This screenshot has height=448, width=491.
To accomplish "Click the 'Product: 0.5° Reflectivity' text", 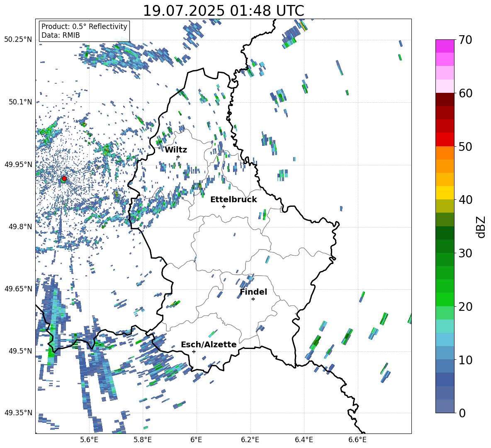I will point(84,26).
